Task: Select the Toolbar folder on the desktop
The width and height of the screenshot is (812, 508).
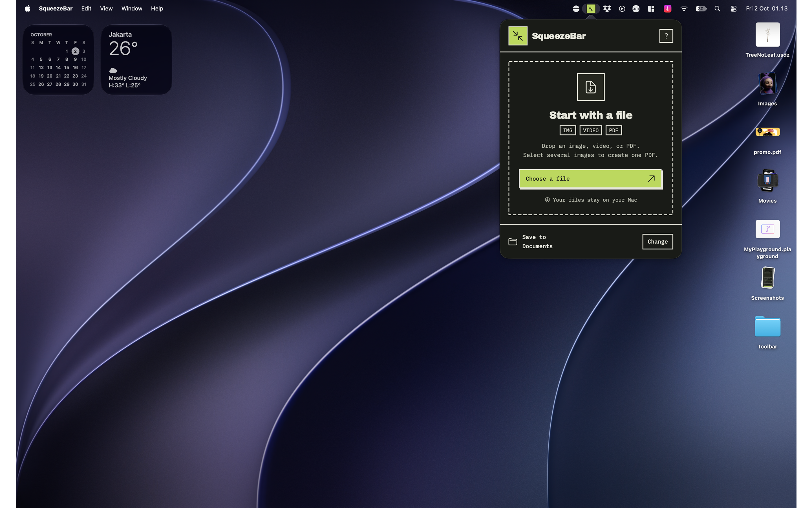Action: tap(767, 332)
